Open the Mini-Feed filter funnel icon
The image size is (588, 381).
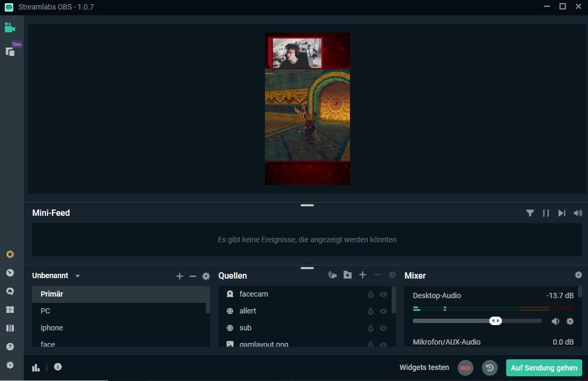point(530,213)
